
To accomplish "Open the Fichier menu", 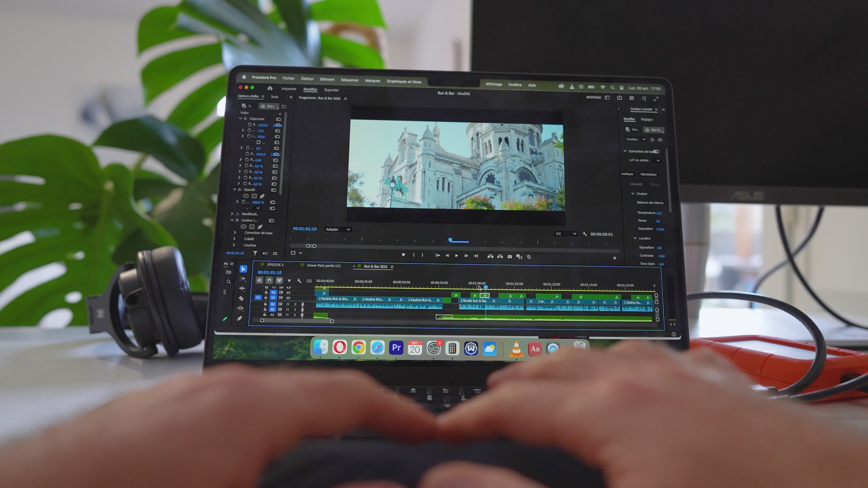I will (288, 78).
